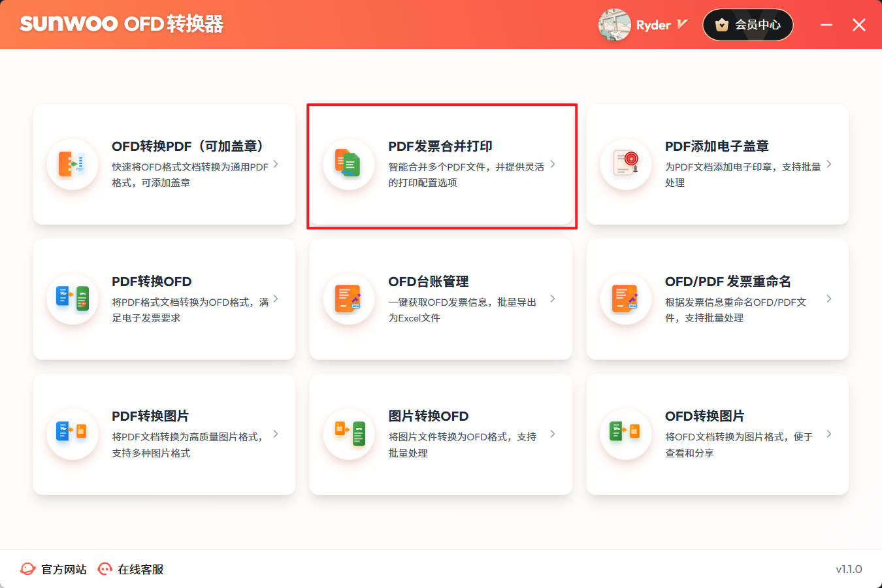882x588 pixels.
Task: Click the 官方网站 planet icon
Action: pyautogui.click(x=28, y=569)
